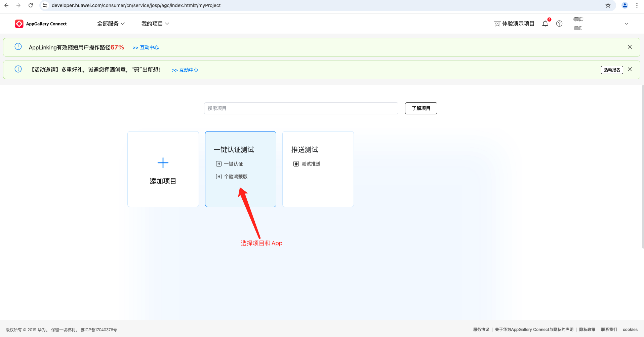Click the 了解项目 button
Image resolution: width=644 pixels, height=337 pixels.
(x=421, y=108)
